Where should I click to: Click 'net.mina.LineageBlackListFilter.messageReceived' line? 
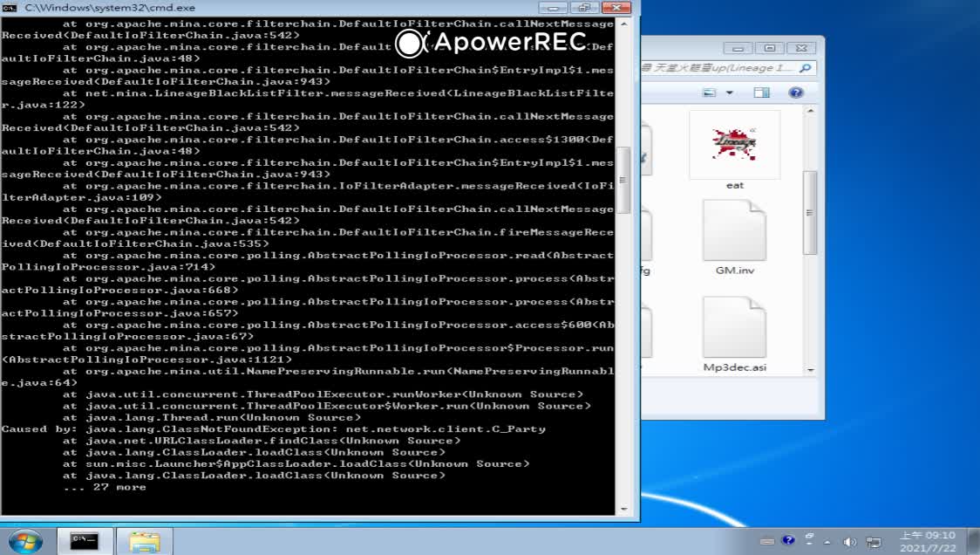click(x=307, y=99)
